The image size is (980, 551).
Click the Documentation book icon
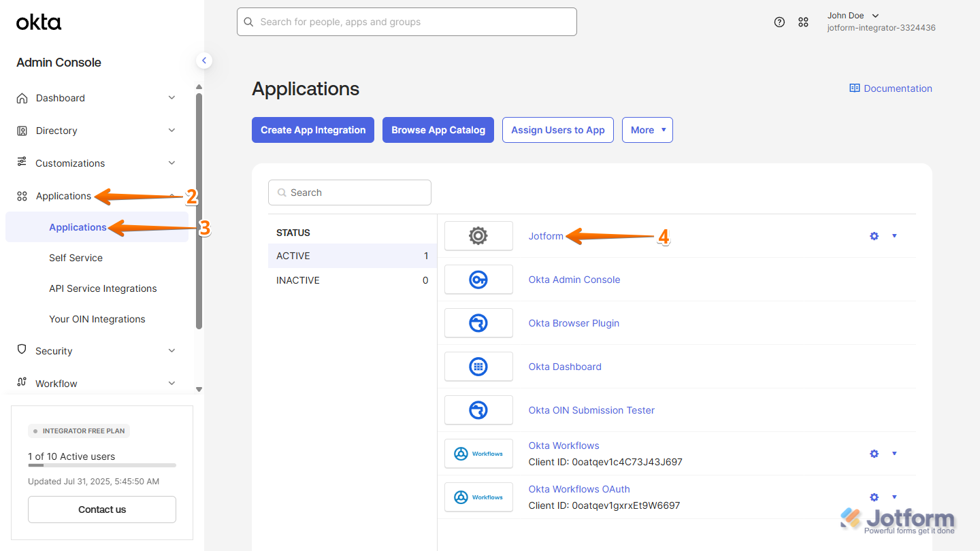click(x=855, y=88)
